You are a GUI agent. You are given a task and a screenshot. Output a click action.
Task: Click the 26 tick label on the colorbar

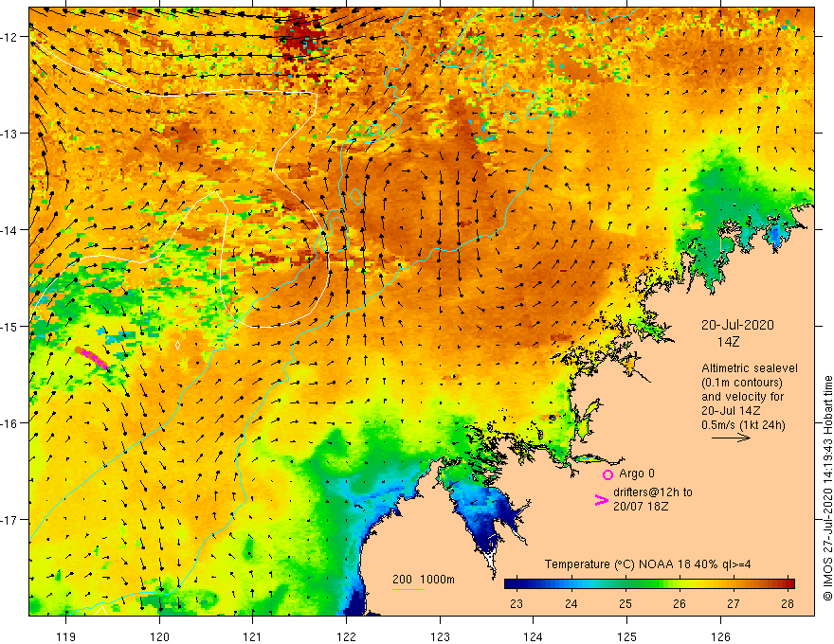(x=680, y=604)
